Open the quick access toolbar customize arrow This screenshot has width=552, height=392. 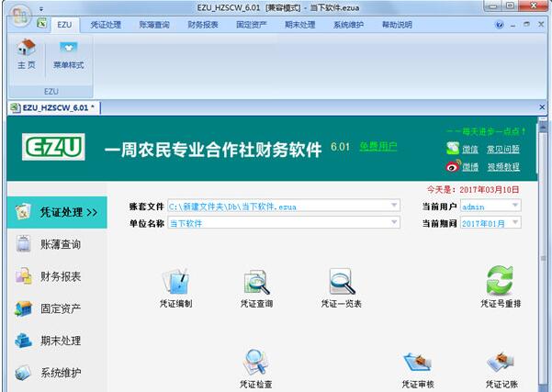(x=41, y=9)
